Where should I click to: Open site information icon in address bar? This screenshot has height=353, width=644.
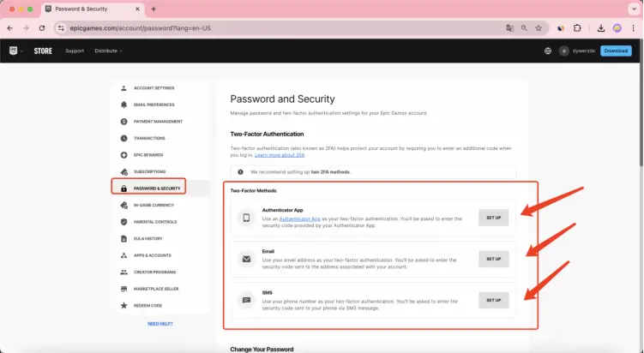(x=61, y=28)
